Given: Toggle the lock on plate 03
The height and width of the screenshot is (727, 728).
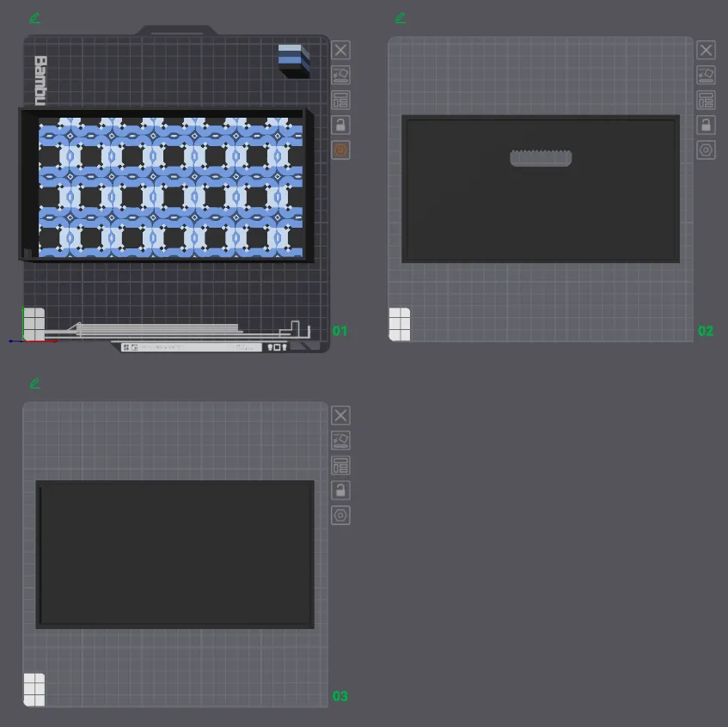Looking at the screenshot, I should [340, 491].
